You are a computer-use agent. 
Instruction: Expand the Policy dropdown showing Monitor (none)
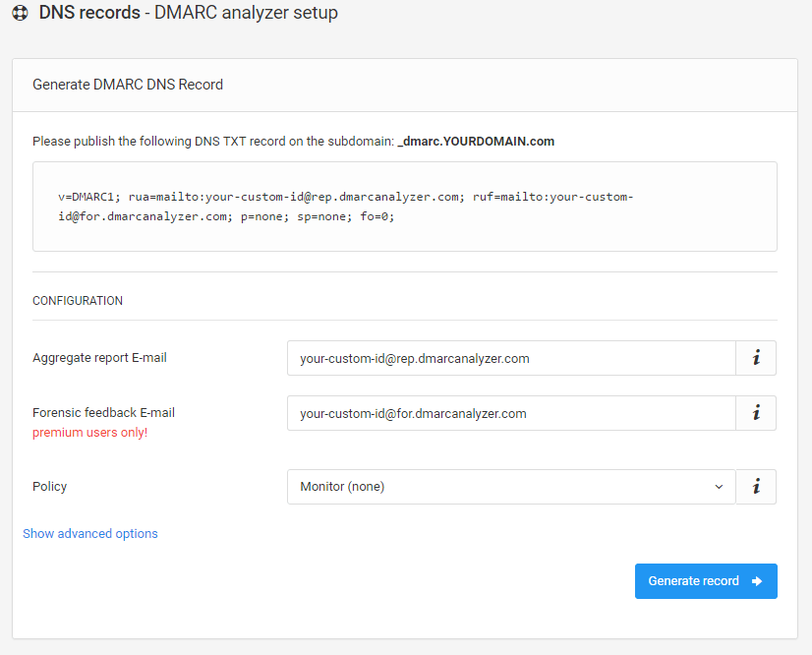511,487
